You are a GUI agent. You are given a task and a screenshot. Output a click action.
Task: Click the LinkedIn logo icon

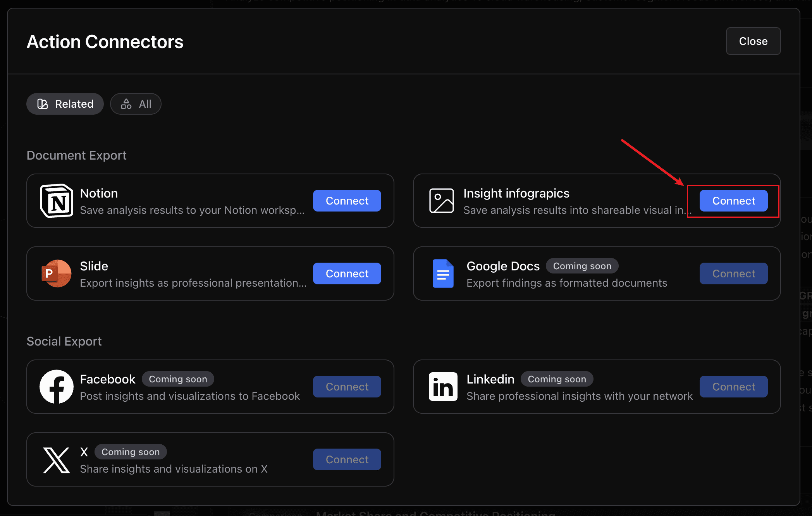tap(443, 387)
